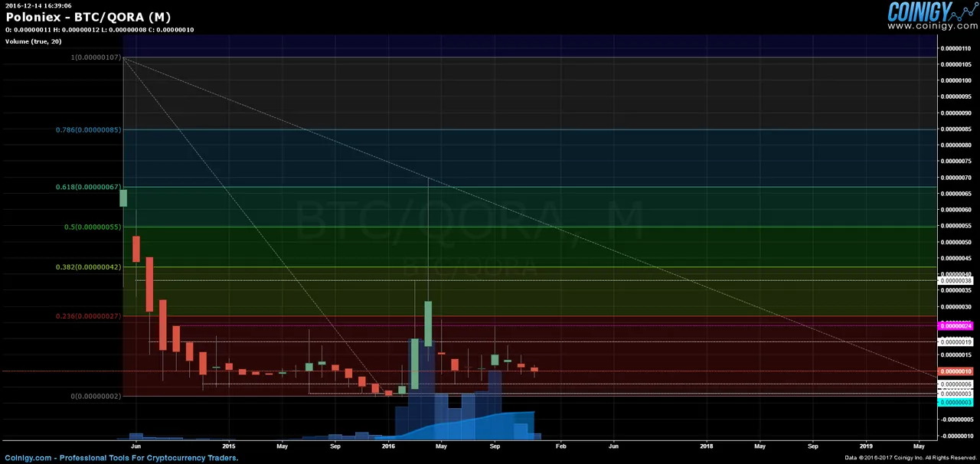Click the white 0.00000006 price axis tag

click(x=955, y=384)
